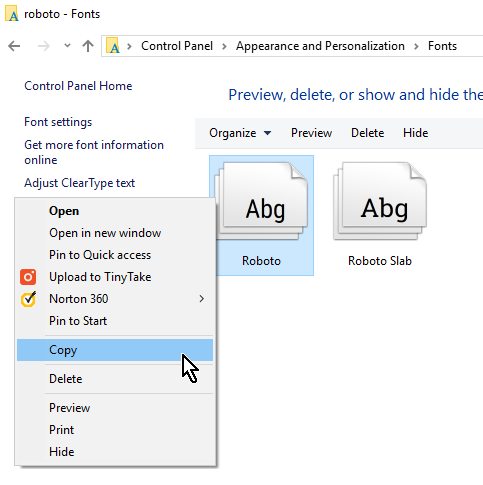483x485 pixels.
Task: Open Control Panel Home link
Action: (78, 86)
